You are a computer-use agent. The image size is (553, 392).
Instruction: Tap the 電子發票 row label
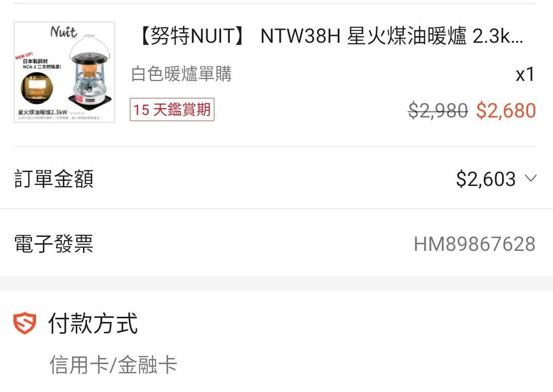54,244
